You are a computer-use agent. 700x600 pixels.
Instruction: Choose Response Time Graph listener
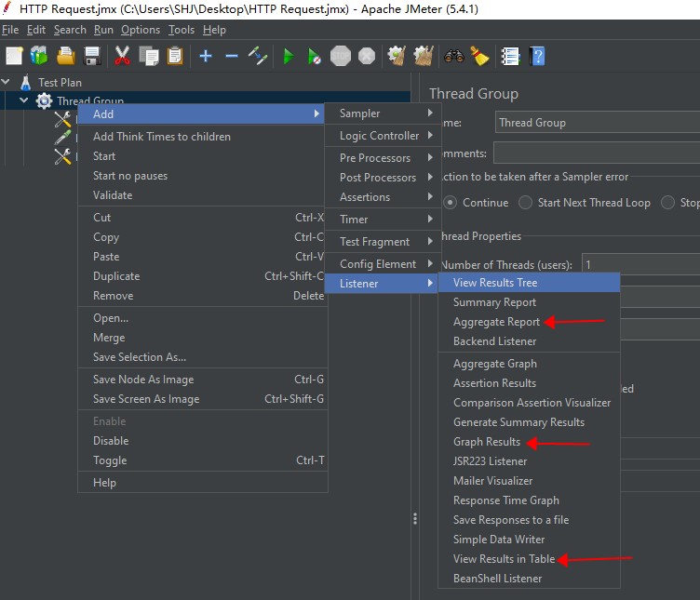[529, 500]
